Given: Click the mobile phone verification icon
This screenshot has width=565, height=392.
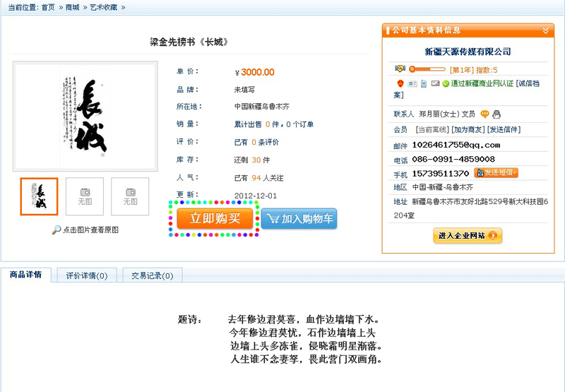Looking at the screenshot, I should point(424,84).
